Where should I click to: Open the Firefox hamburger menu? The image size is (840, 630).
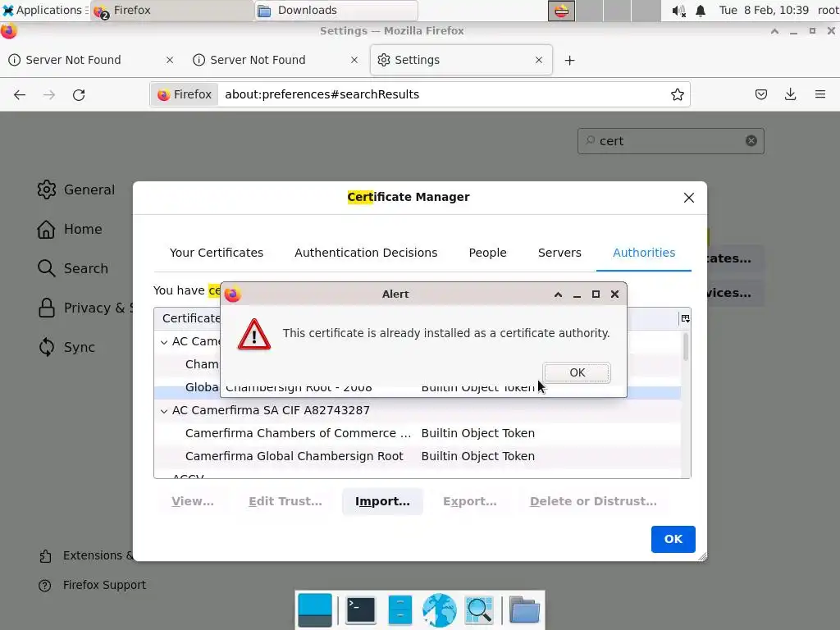[820, 95]
